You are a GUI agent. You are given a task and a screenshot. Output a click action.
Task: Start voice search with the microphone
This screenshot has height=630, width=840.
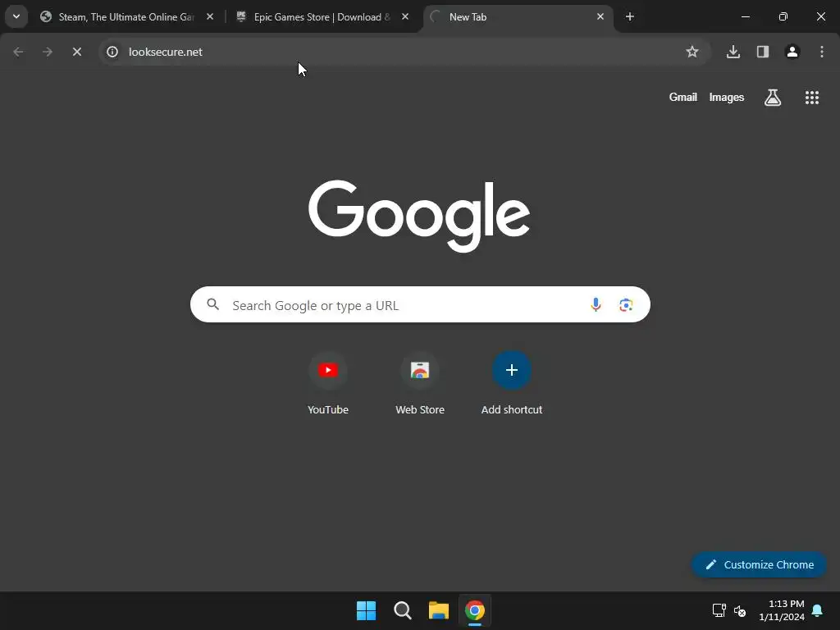pyautogui.click(x=596, y=305)
